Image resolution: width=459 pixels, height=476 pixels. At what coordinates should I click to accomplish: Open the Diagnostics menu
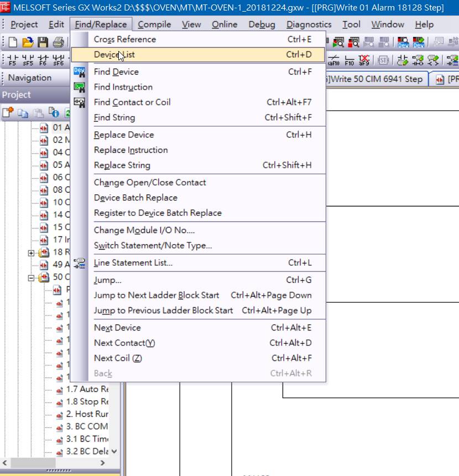click(x=309, y=24)
